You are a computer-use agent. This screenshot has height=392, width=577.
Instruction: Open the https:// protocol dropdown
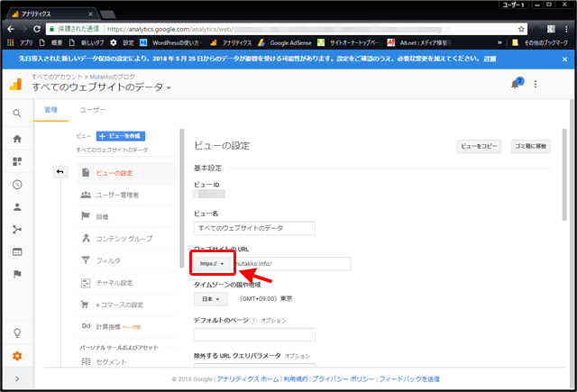[212, 264]
